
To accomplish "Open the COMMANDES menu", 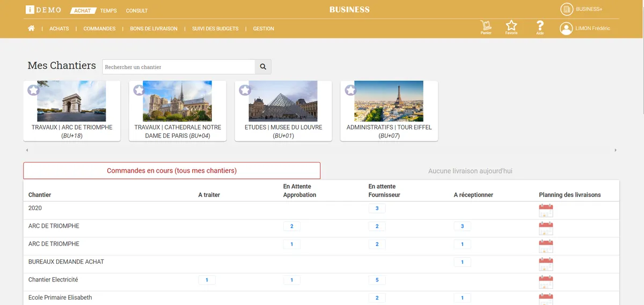I will pos(99,28).
